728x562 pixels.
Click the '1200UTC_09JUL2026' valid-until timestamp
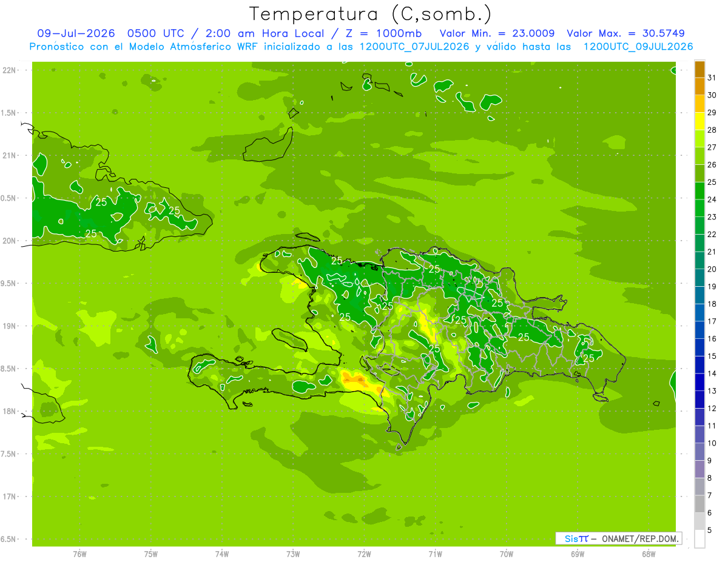coord(638,47)
